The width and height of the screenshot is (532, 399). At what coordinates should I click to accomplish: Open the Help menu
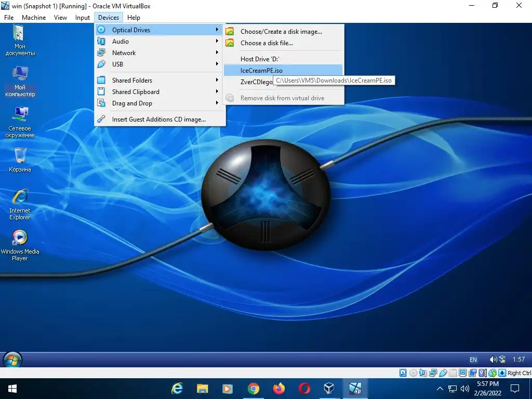coord(134,17)
